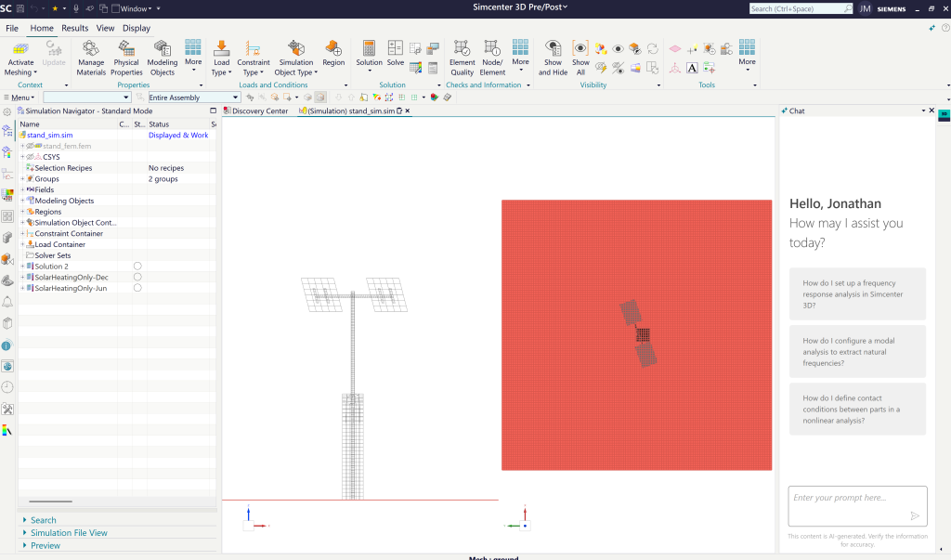This screenshot has width=951, height=560.
Task: Expand the Constraint Container node
Action: pyautogui.click(x=22, y=234)
